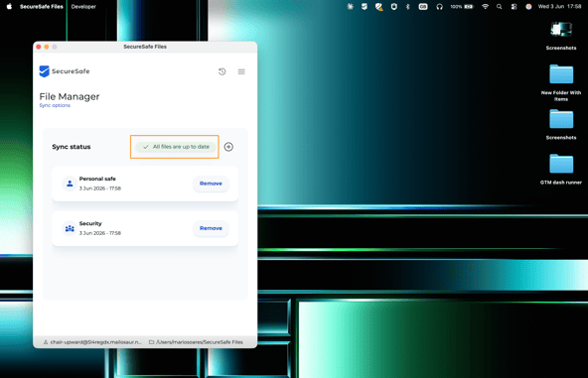Screen dimensions: 588x378
Task: Click the SecureSafe shield menu bar icon
Action: [x=365, y=6]
